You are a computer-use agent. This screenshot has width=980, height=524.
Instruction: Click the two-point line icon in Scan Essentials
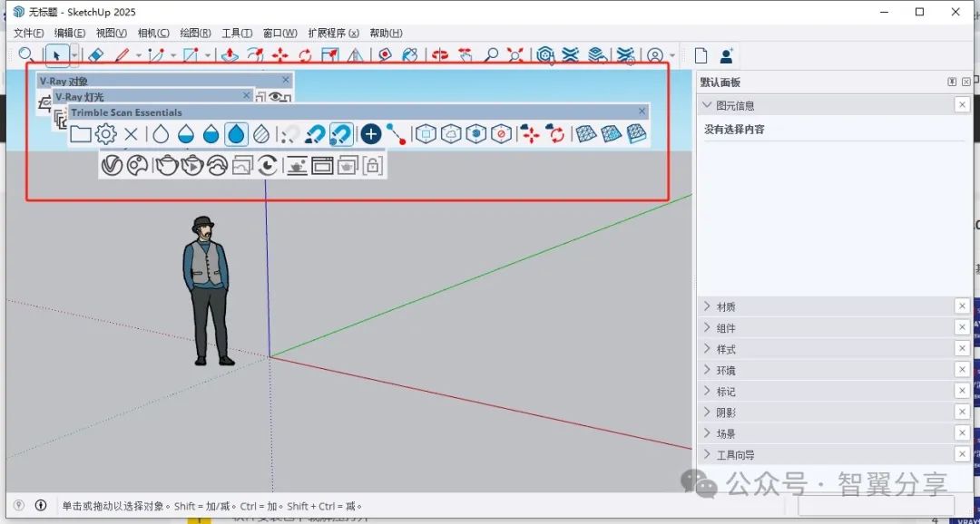396,133
